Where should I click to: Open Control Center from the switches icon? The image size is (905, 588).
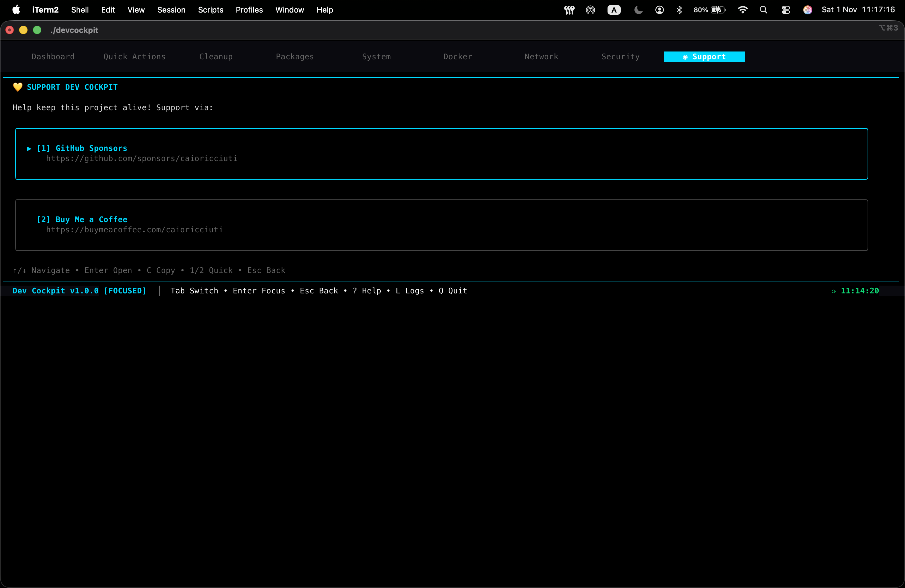786,10
